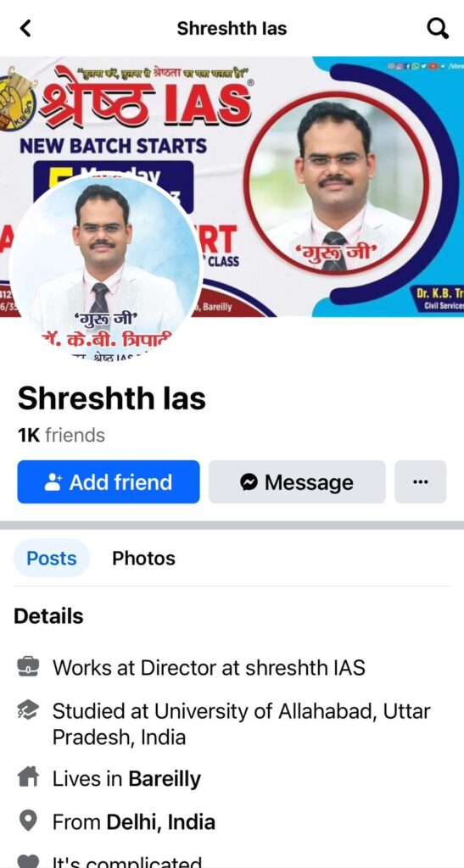The width and height of the screenshot is (464, 868).
Task: Open the Bareilly city link
Action: click(x=165, y=779)
